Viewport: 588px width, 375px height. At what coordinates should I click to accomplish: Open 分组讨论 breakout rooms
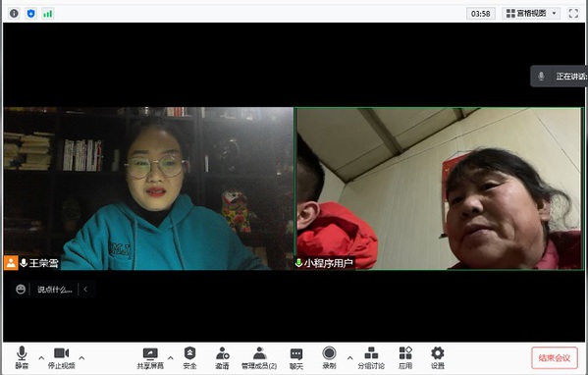[371, 357]
